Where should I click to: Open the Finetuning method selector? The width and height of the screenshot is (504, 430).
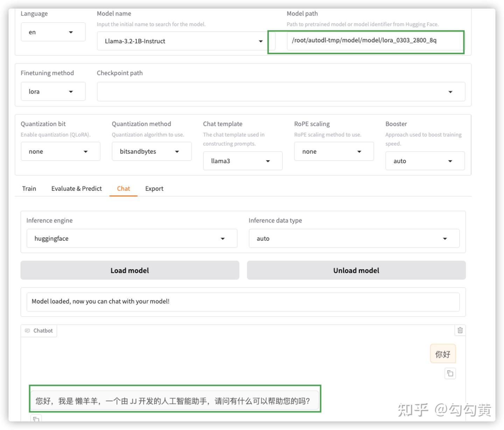pos(53,91)
